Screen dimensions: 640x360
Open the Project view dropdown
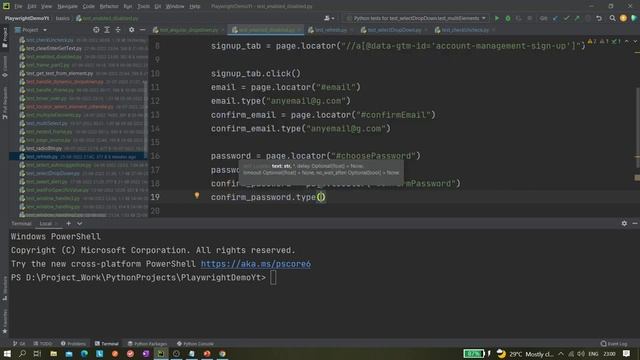(x=31, y=30)
